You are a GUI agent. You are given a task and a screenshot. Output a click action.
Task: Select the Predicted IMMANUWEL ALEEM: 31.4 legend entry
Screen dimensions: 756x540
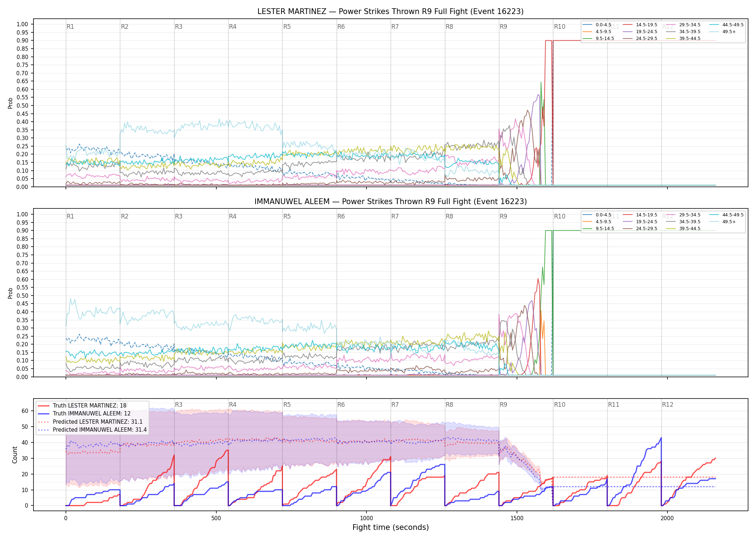click(92, 429)
